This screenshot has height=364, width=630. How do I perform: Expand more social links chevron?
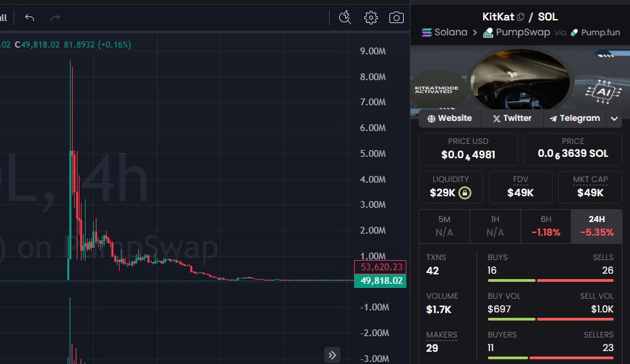(614, 119)
